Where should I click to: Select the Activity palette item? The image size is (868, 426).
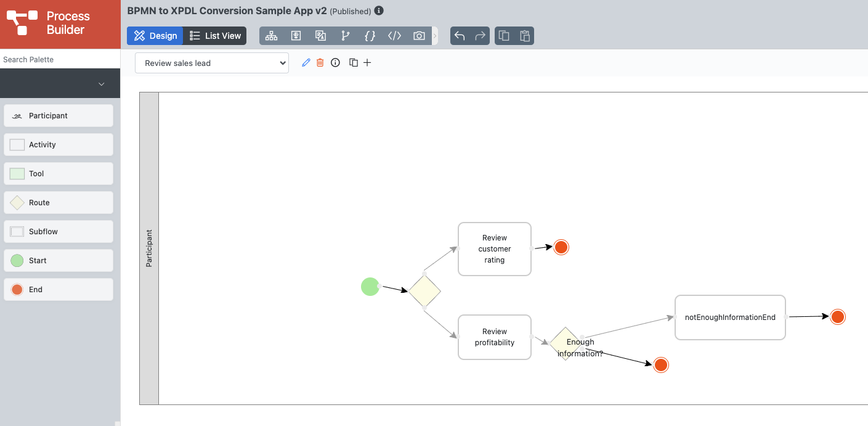click(x=59, y=145)
